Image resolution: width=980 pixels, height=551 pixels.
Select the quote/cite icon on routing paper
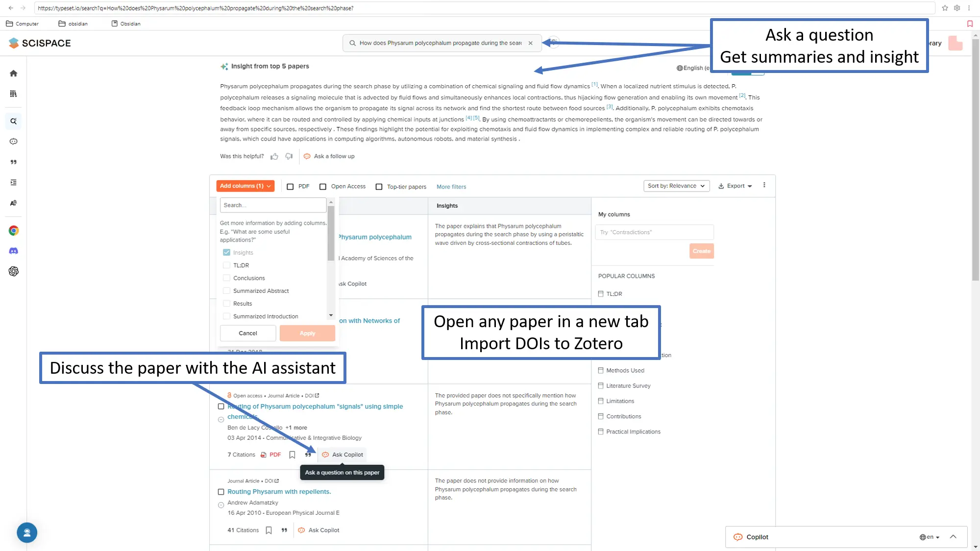[308, 454]
